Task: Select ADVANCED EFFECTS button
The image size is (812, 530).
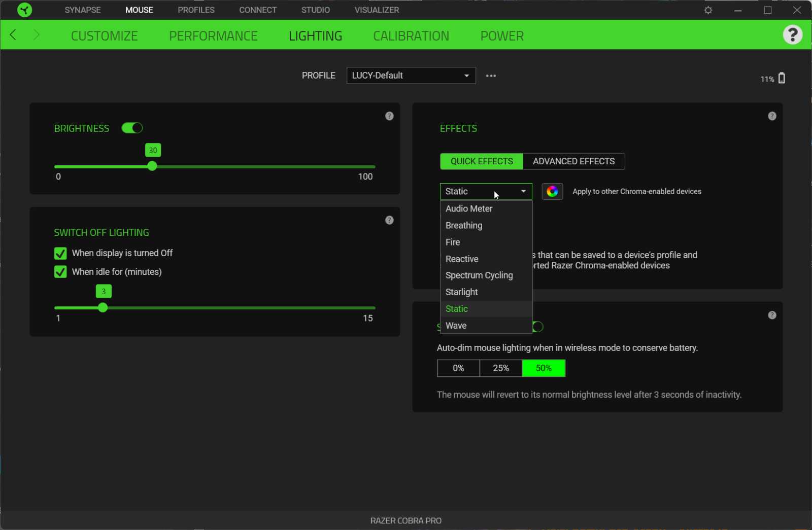Action: (574, 161)
